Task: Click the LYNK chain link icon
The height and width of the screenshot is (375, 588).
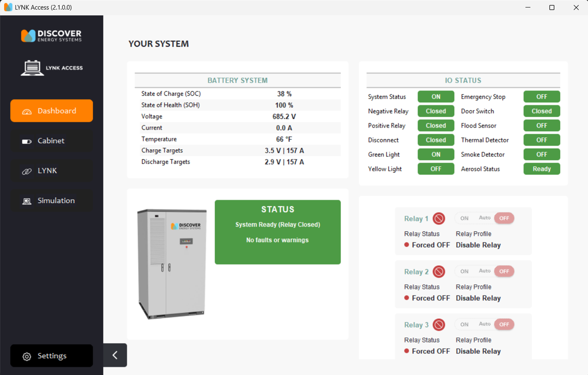Action: tap(27, 171)
